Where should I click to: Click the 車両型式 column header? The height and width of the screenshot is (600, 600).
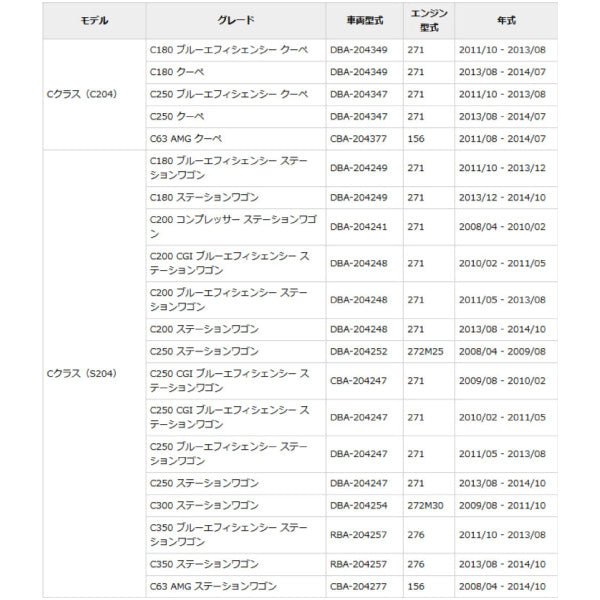click(365, 20)
